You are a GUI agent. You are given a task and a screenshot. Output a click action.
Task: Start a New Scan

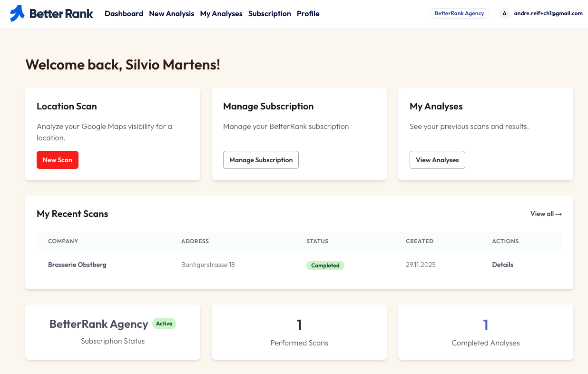(57, 160)
